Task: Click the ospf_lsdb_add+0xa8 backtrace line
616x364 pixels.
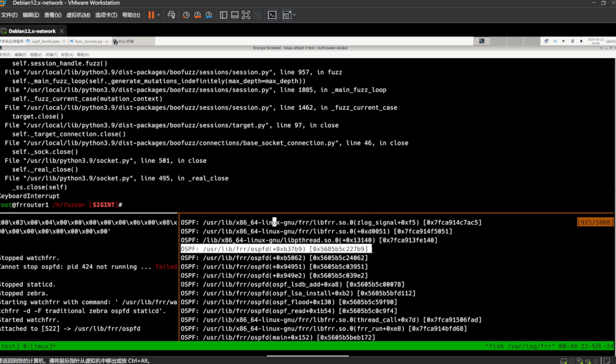Action: (x=292, y=284)
